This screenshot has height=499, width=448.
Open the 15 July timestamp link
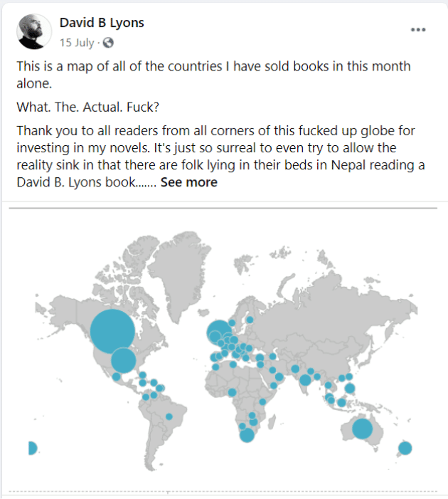pyautogui.click(x=77, y=43)
